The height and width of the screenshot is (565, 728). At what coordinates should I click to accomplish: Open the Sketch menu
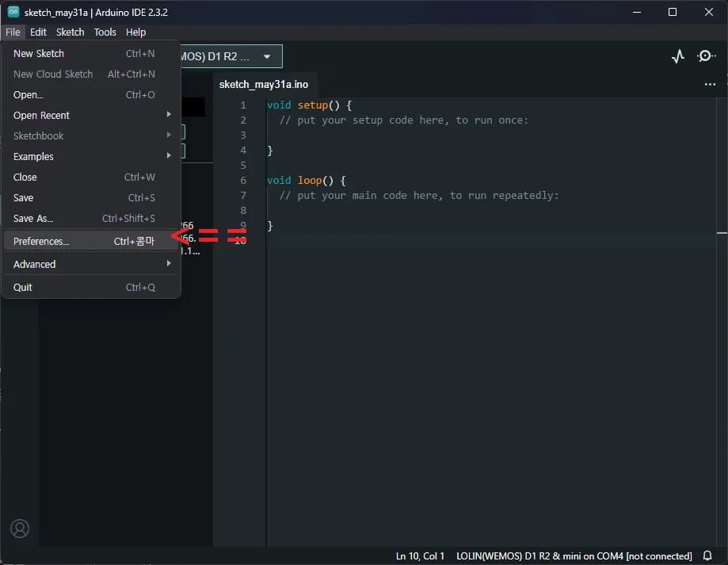pyautogui.click(x=70, y=32)
